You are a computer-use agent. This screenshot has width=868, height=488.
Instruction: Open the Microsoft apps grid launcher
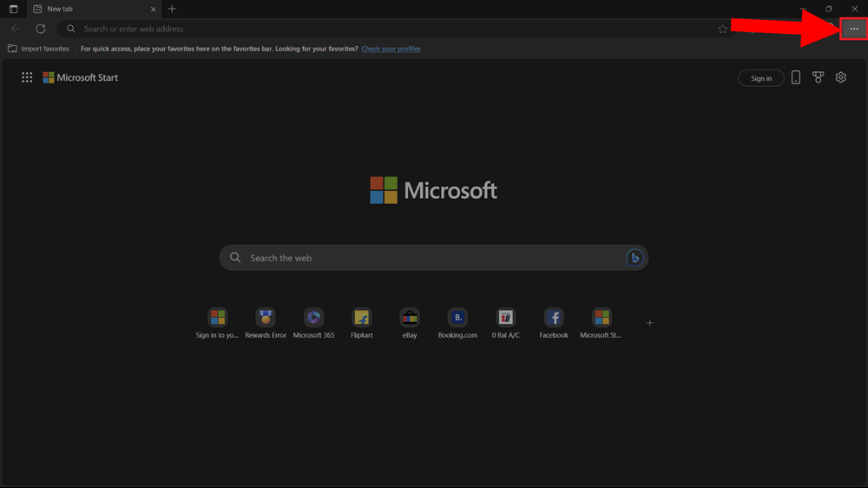[27, 77]
